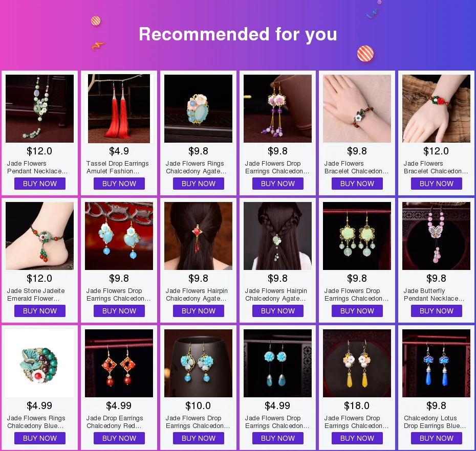Buy the $4.9 Tassel Drop Earrings
476x451 pixels.
pyautogui.click(x=119, y=184)
